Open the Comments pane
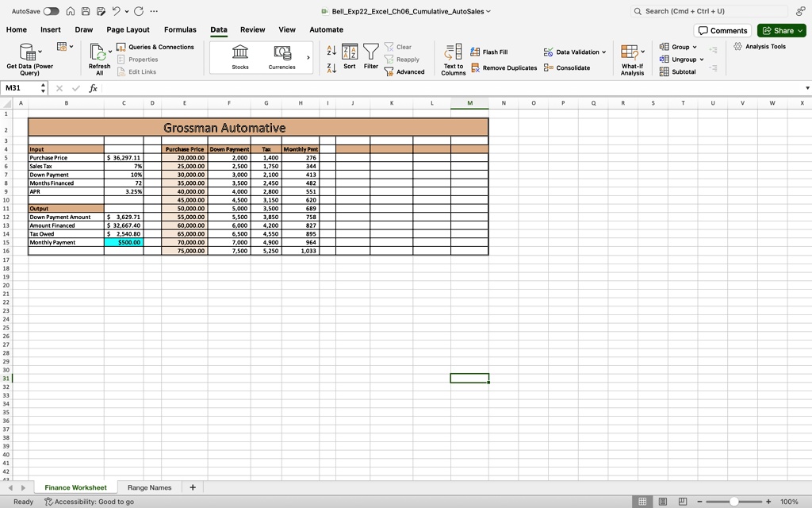 [722, 29]
